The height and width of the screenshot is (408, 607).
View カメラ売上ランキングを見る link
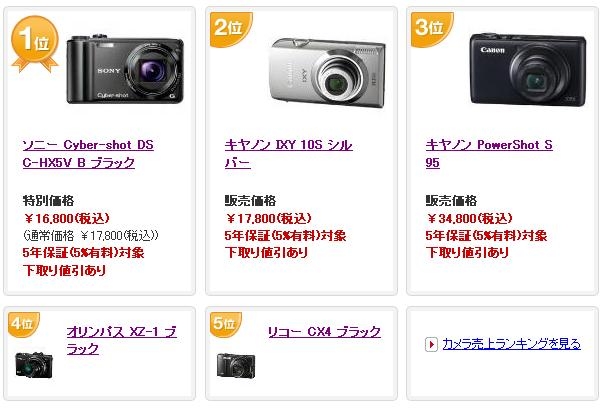pyautogui.click(x=511, y=344)
